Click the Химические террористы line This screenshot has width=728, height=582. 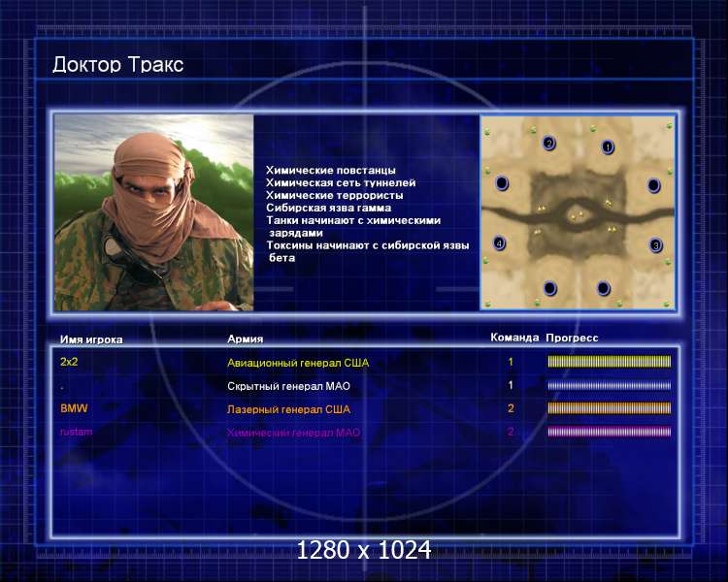coord(334,195)
